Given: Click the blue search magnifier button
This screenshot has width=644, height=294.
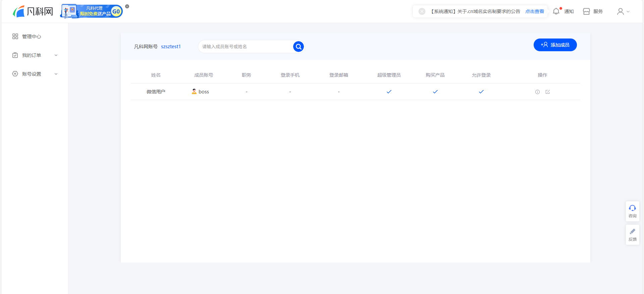Looking at the screenshot, I should (x=298, y=47).
